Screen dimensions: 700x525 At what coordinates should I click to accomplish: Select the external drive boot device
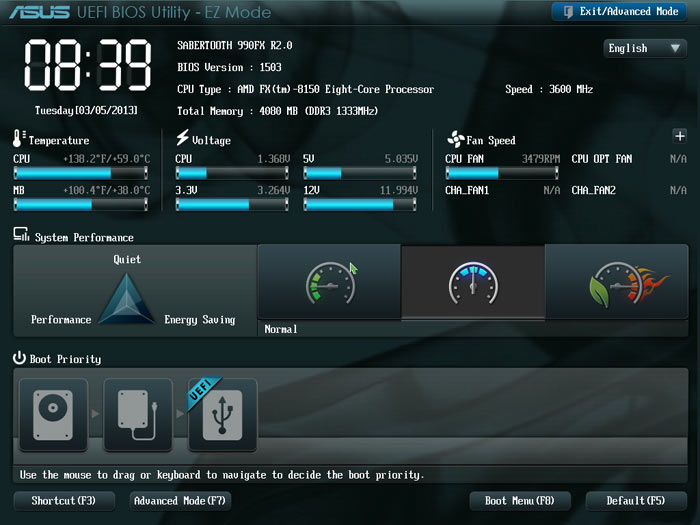coord(138,415)
